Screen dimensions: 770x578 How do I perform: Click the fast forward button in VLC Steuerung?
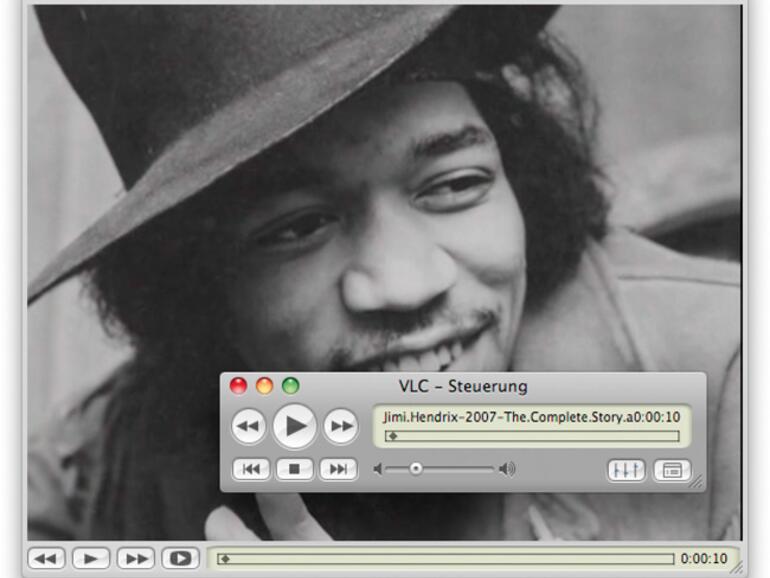click(x=341, y=426)
